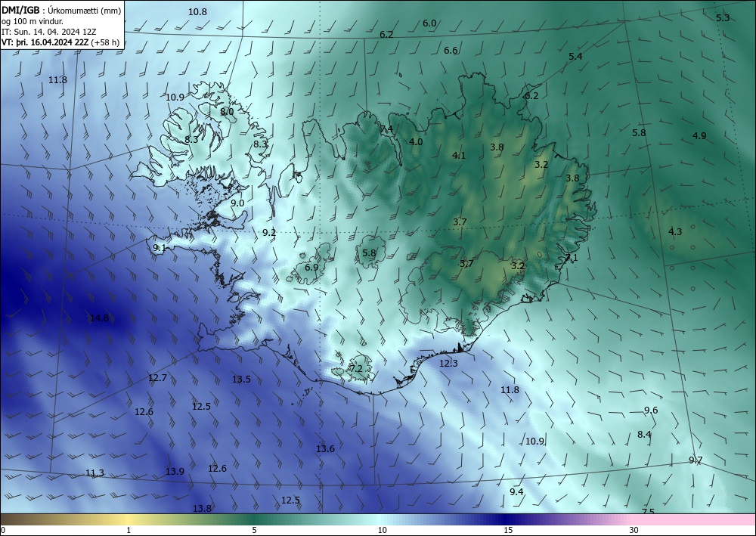Select the 7.2 value on Mýrdalsjökull

pyautogui.click(x=356, y=369)
